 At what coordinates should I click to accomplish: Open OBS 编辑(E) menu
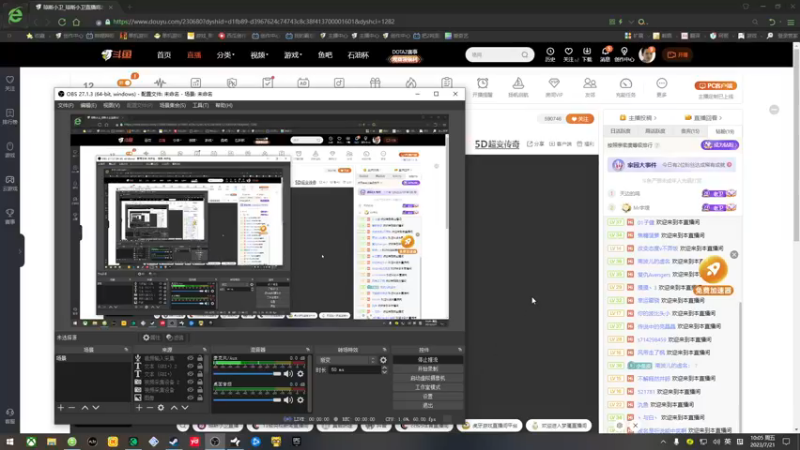point(88,106)
